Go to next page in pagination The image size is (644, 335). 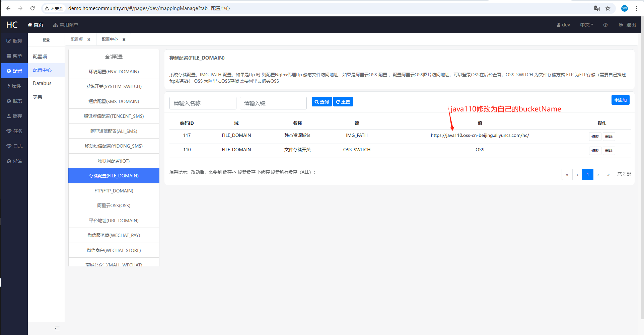coord(598,174)
